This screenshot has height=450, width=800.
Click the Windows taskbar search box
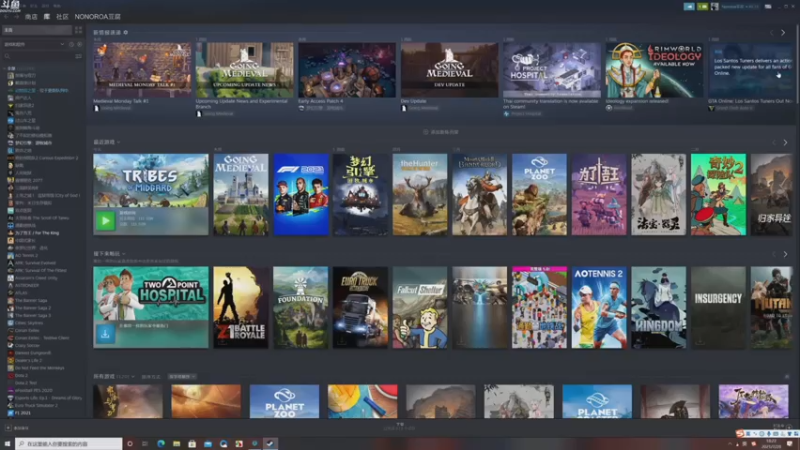click(68, 444)
